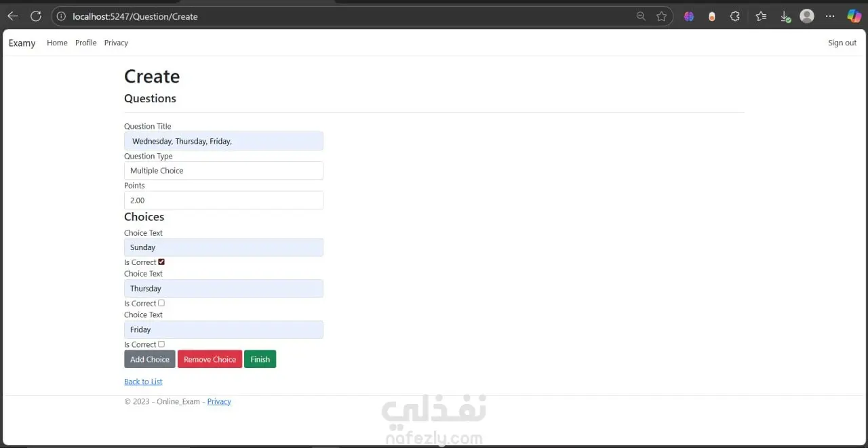
Task: Open the Profile nav item
Action: click(x=86, y=43)
